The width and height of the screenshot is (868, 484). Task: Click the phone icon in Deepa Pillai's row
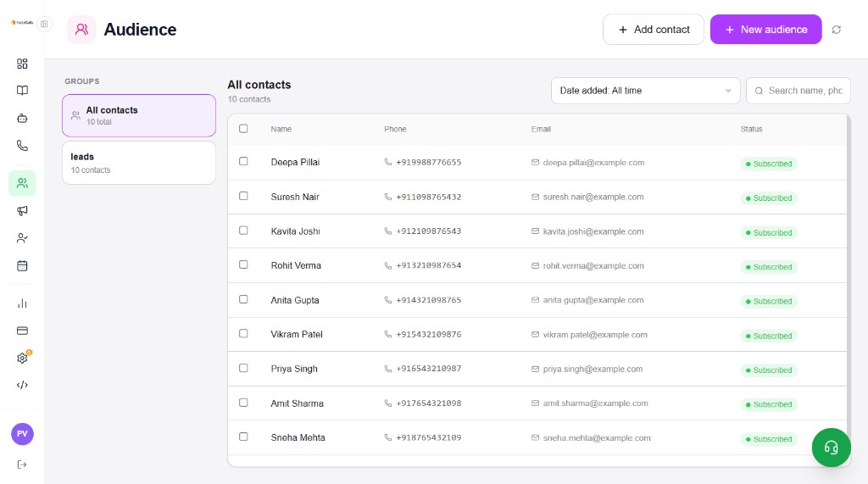click(388, 162)
